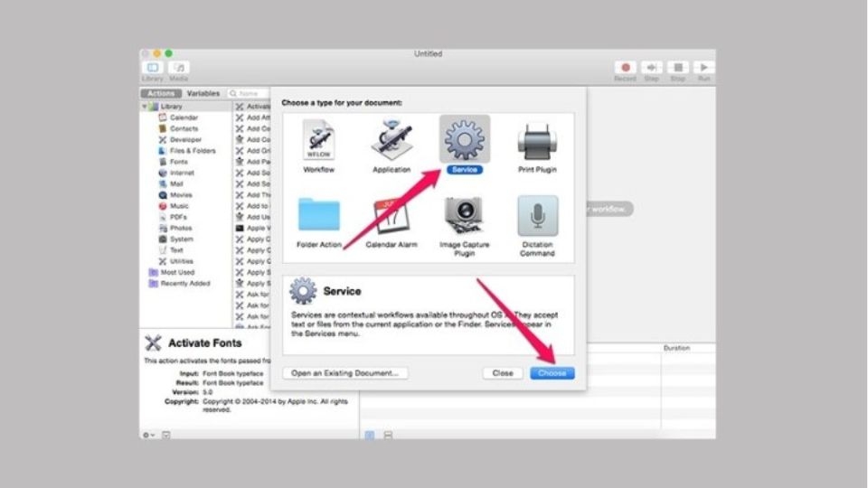Viewport: 868px width, 488px height.
Task: Select Developer in the Library list
Action: [x=185, y=139]
